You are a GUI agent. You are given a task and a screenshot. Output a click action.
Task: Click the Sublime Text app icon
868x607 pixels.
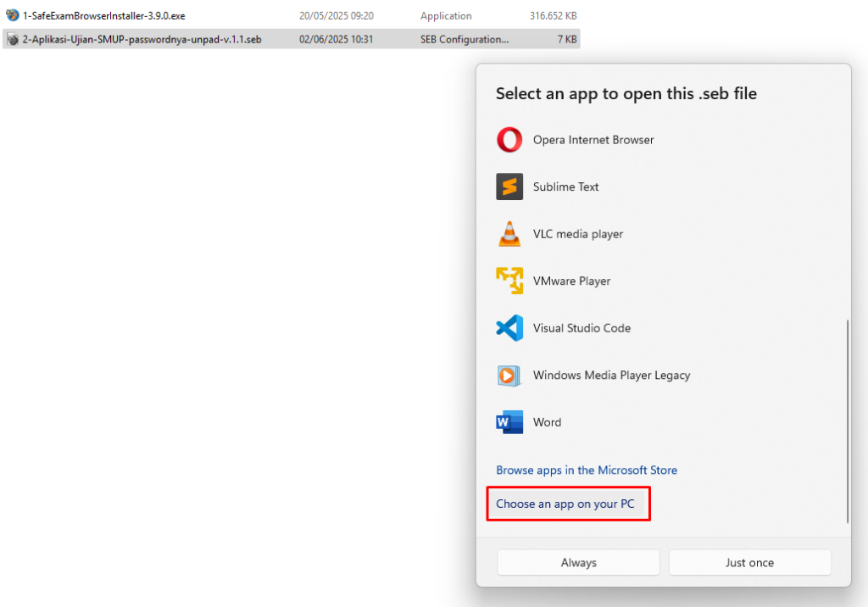(x=509, y=187)
